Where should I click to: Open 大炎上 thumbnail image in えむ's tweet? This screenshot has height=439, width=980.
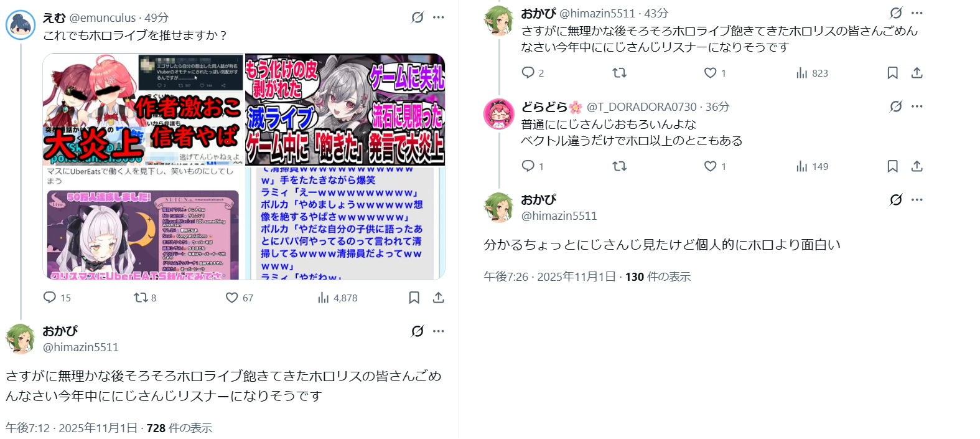(x=143, y=110)
